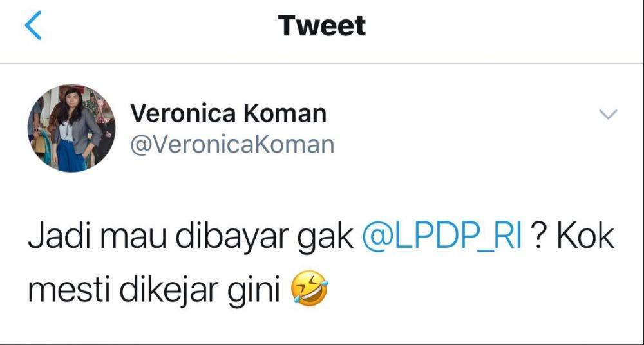Open the @LPDP_RI mention link
Image resolution: width=644 pixels, height=345 pixels.
(x=443, y=239)
